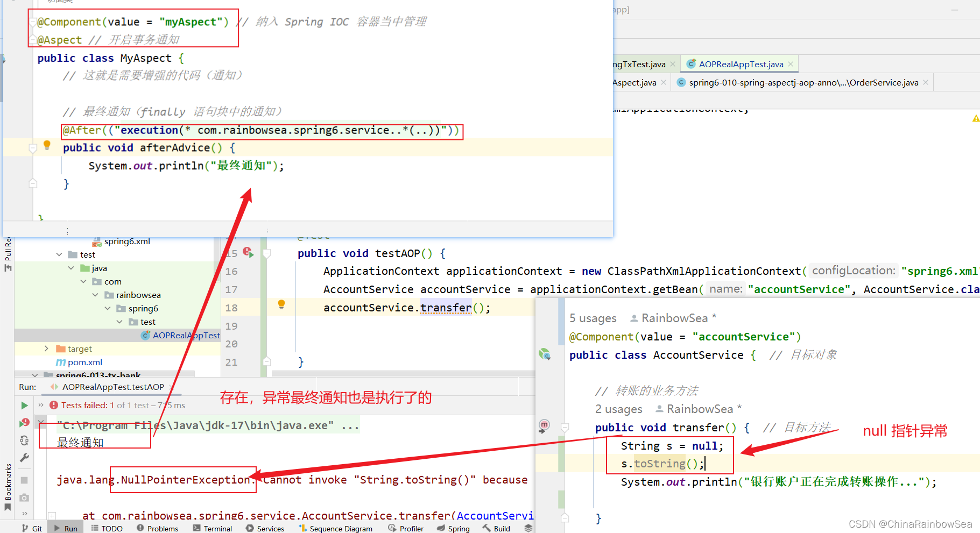Rerun the test with the green play icon
980x533 pixels.
click(24, 405)
